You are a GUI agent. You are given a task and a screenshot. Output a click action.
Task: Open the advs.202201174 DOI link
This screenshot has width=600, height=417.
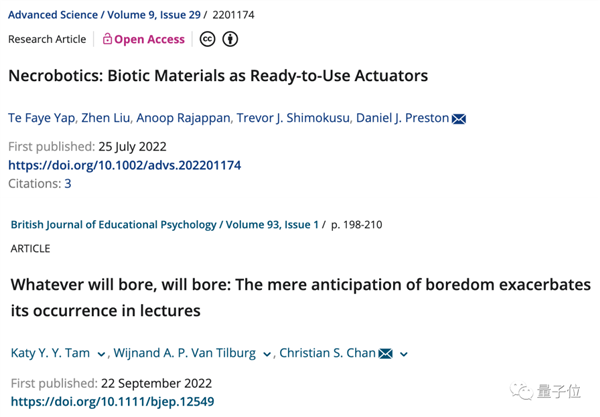(x=125, y=165)
